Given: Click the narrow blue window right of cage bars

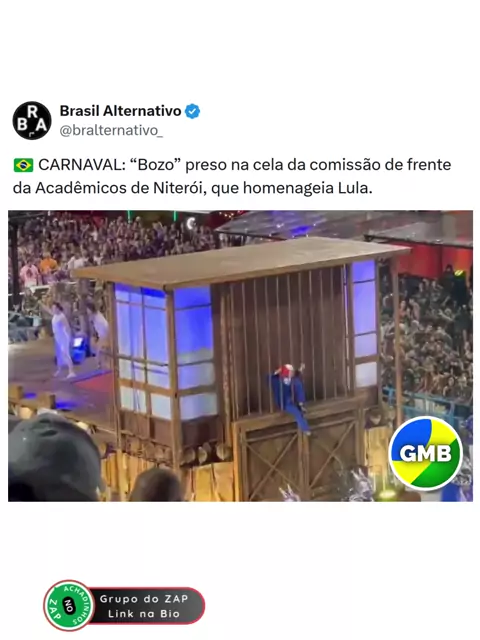Looking at the screenshot, I should [364, 322].
